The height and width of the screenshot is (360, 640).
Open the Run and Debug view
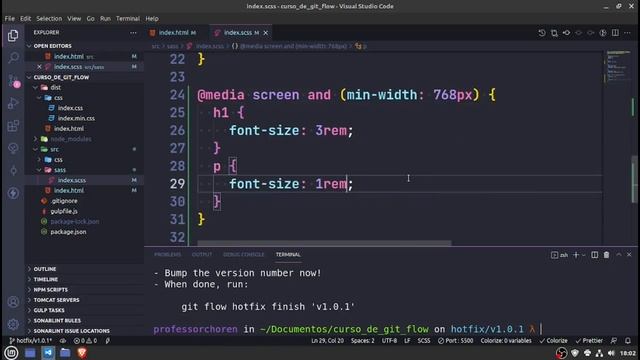click(13, 103)
